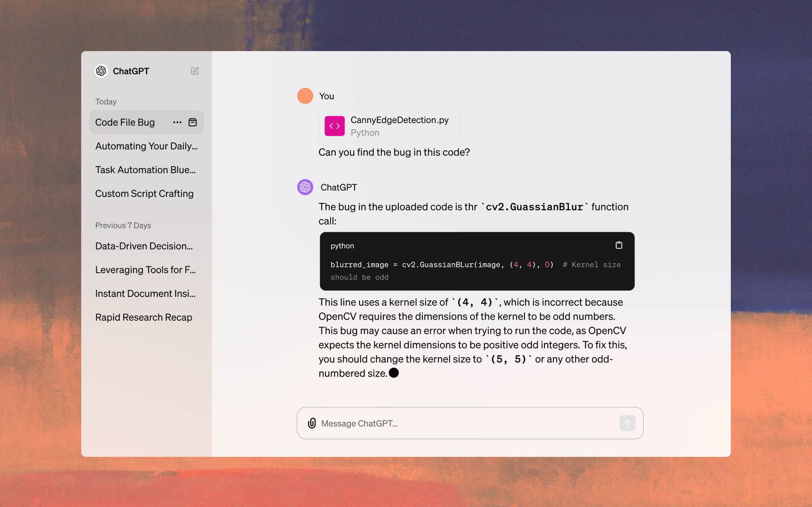The width and height of the screenshot is (812, 507).
Task: Attach a file with the paperclip icon
Action: [x=312, y=423]
